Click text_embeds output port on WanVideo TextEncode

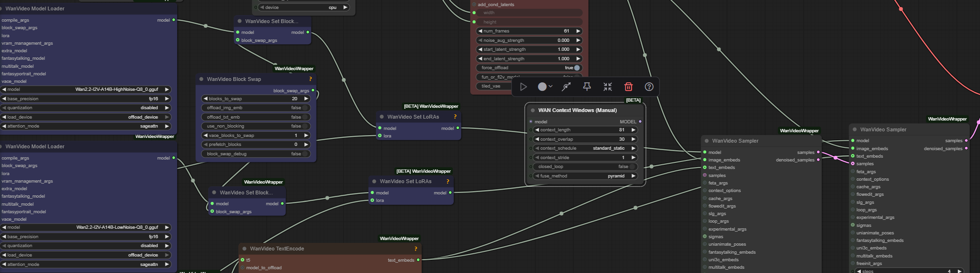[x=418, y=260]
